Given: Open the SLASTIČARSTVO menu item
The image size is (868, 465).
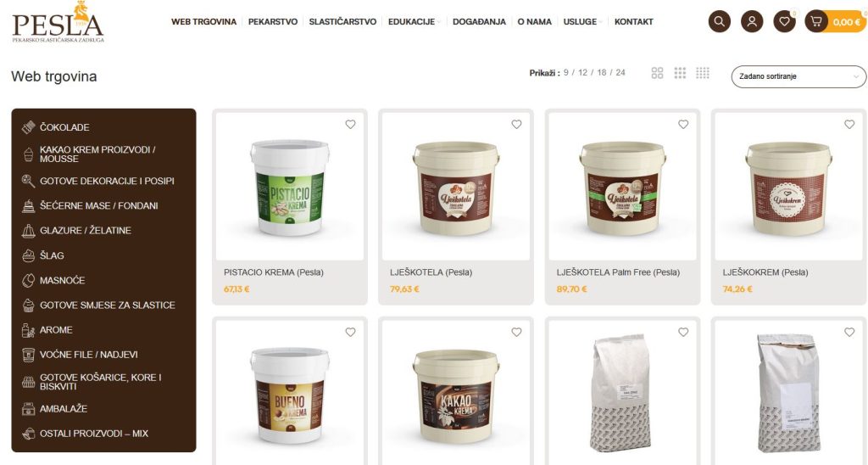Looking at the screenshot, I should (x=342, y=21).
